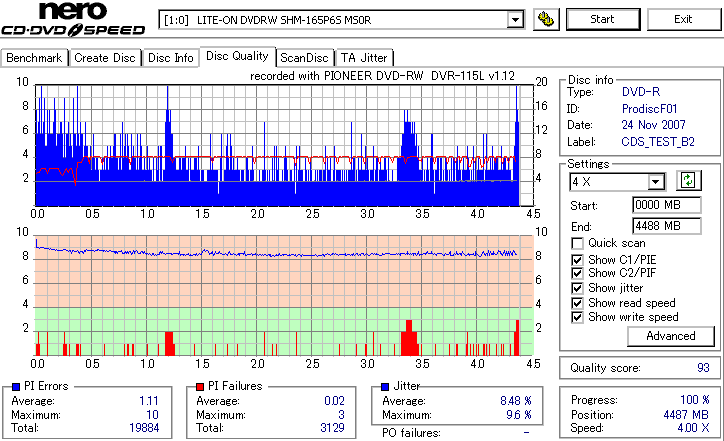Click the Nero CD-DVD Speed logo
Viewport: 724px width, 441px height.
(73, 19)
